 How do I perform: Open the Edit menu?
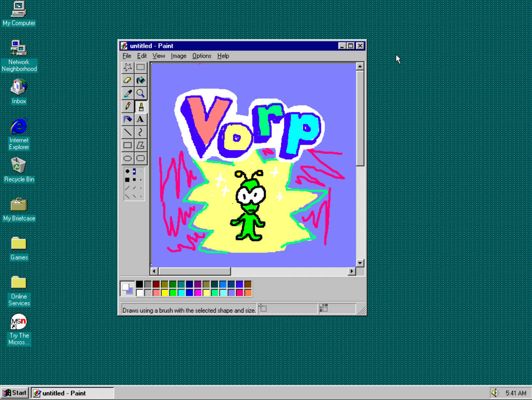(142, 56)
